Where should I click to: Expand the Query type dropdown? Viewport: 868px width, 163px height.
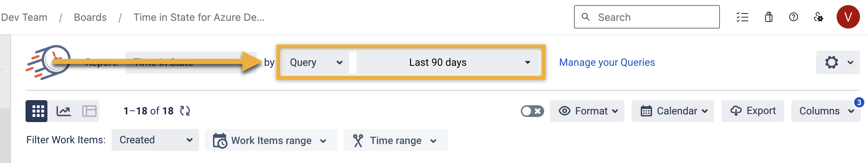(x=315, y=62)
